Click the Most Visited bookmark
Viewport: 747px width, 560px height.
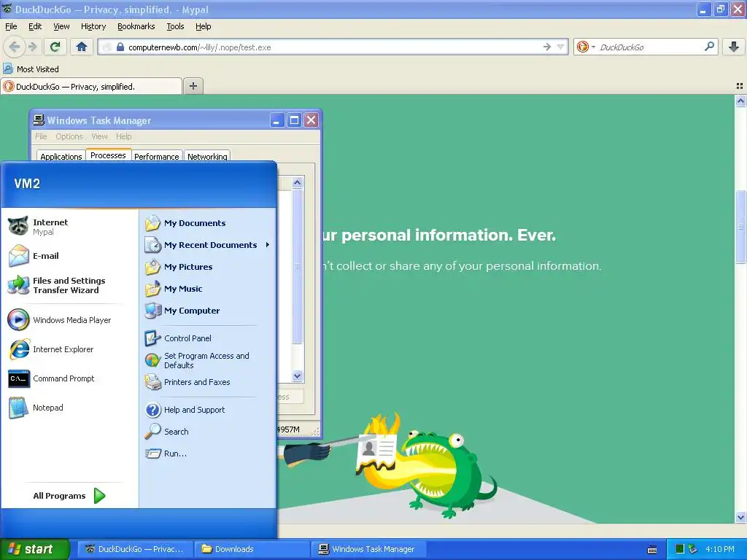click(x=31, y=69)
